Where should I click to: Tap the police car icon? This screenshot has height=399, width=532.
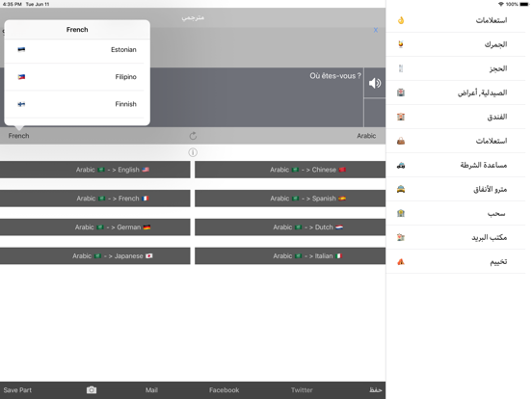[x=401, y=165]
